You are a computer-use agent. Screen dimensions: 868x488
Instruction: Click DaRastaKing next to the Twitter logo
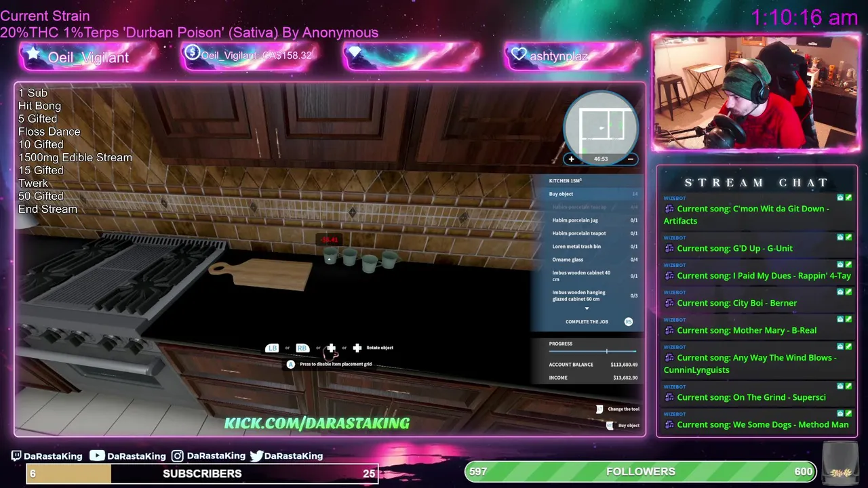pyautogui.click(x=294, y=456)
